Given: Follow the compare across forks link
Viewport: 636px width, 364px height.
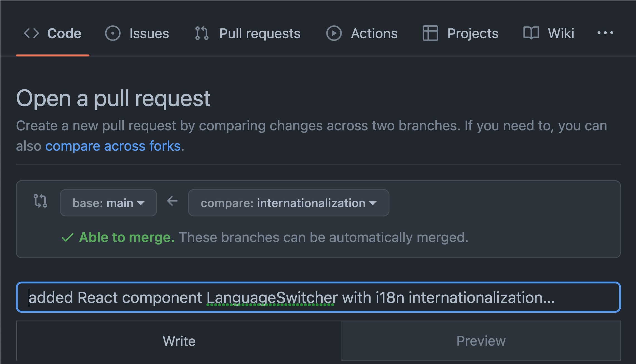Looking at the screenshot, I should 113,146.
